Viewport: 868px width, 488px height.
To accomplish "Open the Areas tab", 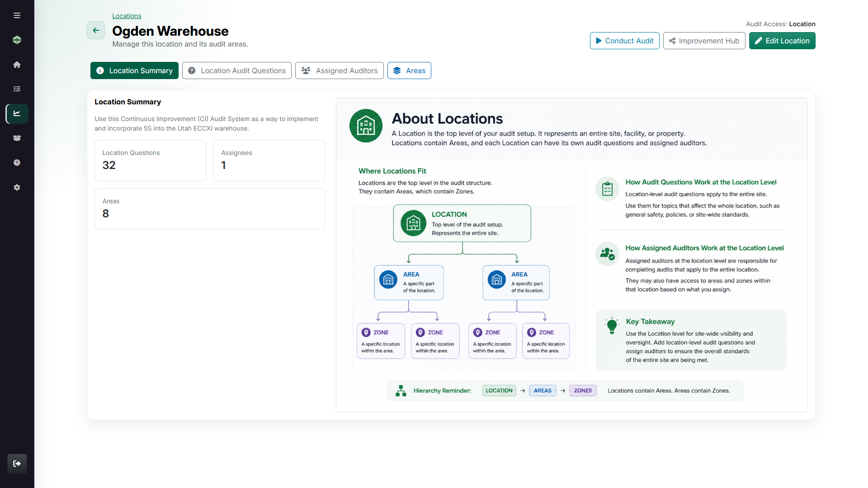I will [409, 70].
